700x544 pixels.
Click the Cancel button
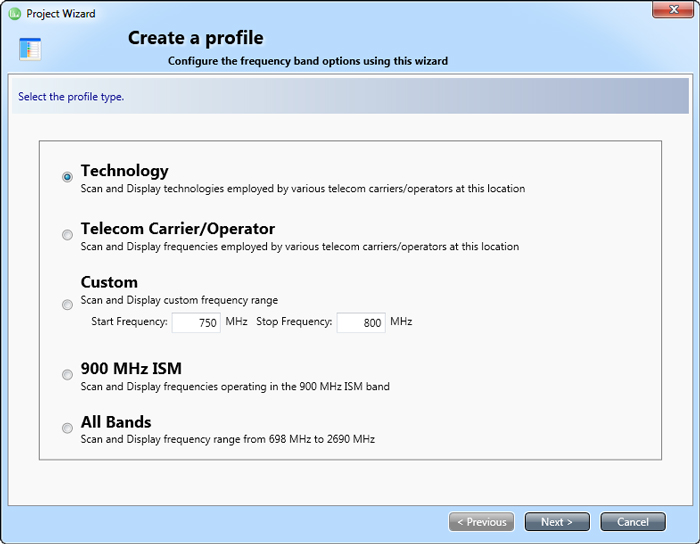tap(632, 522)
